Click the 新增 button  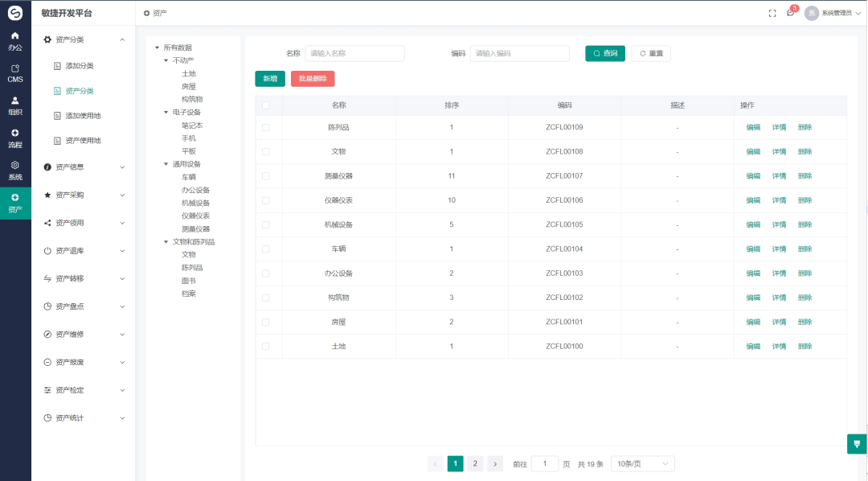point(269,79)
